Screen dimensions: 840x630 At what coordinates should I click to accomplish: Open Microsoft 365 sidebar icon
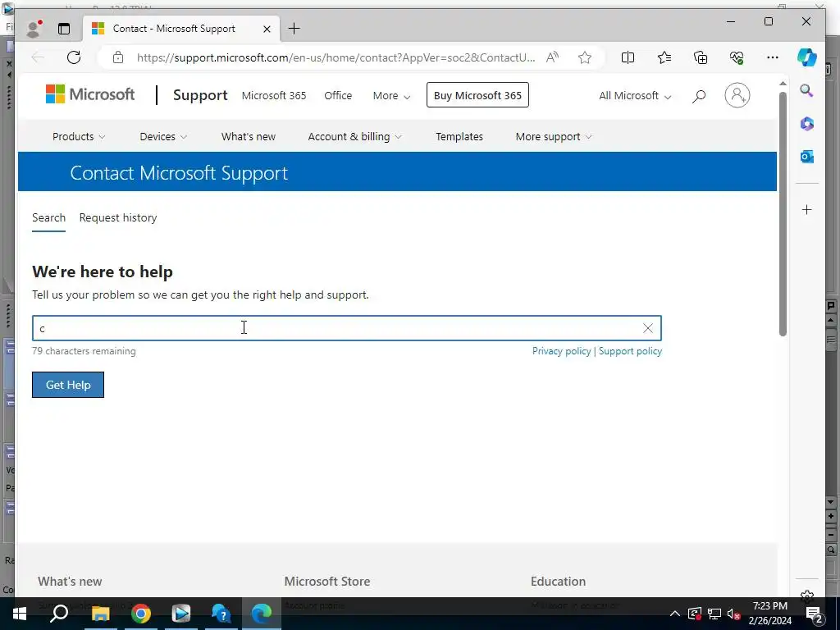pyautogui.click(x=807, y=124)
